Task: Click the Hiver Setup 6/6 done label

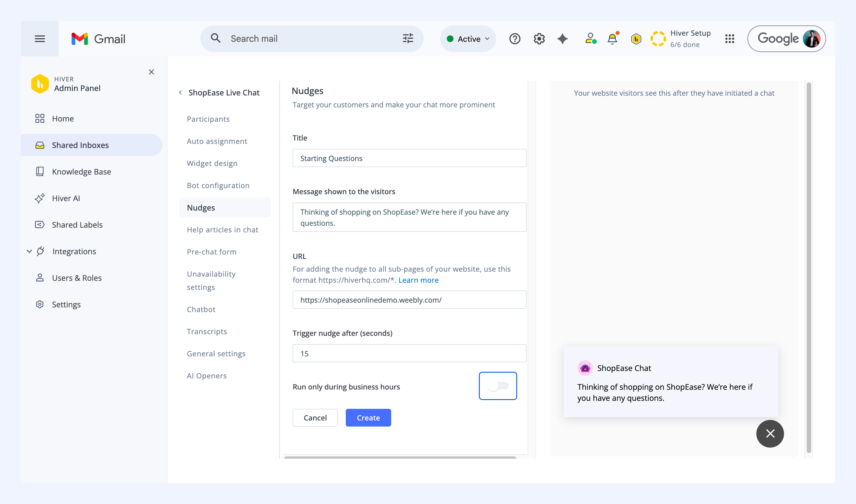Action: [690, 39]
